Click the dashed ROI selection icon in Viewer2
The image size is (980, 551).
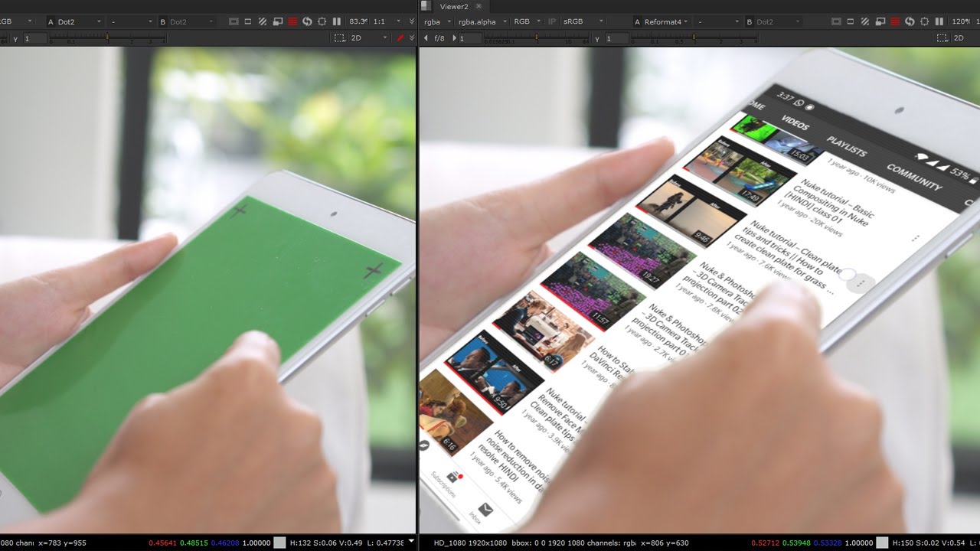[942, 38]
